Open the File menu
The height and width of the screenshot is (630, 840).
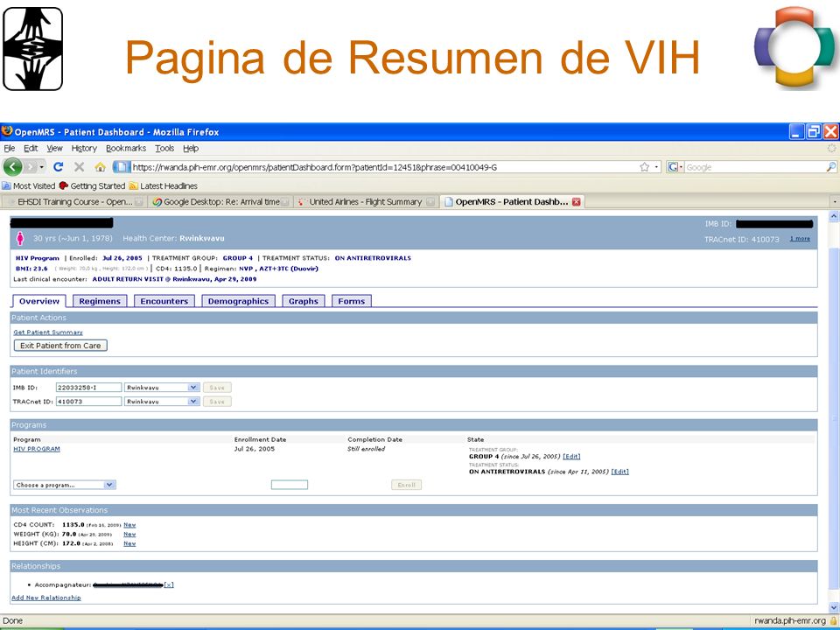[9, 149]
